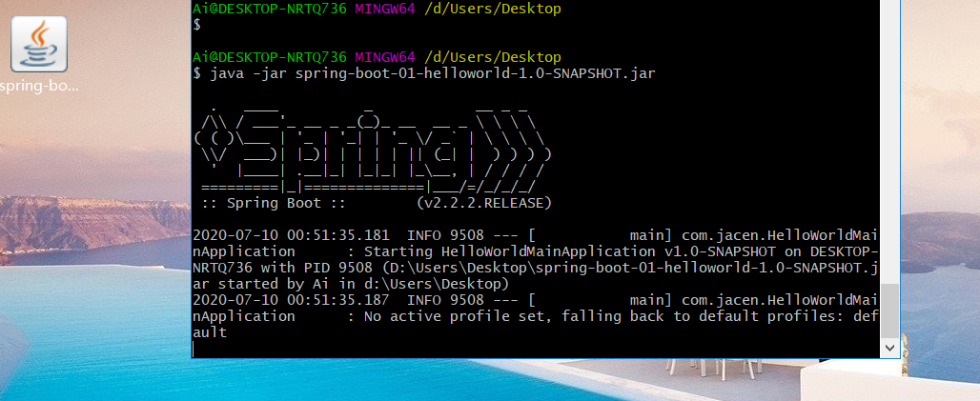
Task: Click the "(v2.2.2.RELEASE)" version text
Action: 483,203
